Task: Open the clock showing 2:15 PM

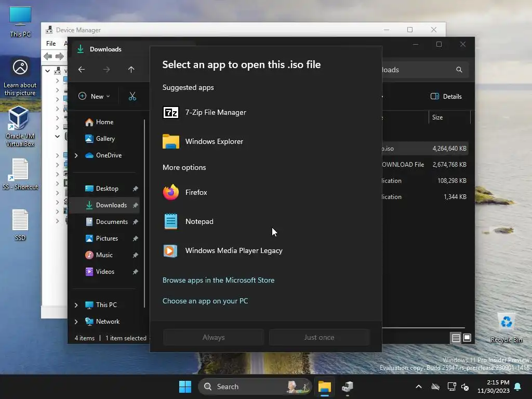Action: (x=494, y=387)
